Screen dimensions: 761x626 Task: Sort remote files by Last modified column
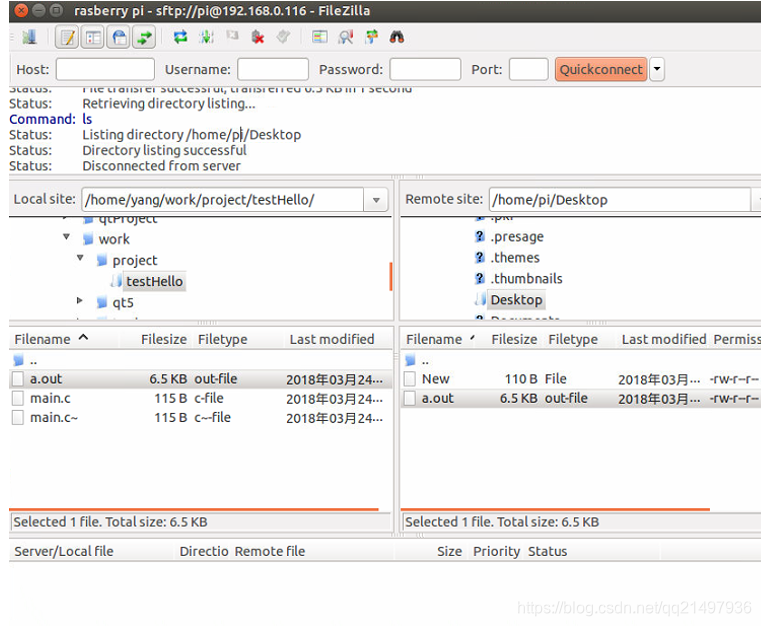tap(664, 339)
